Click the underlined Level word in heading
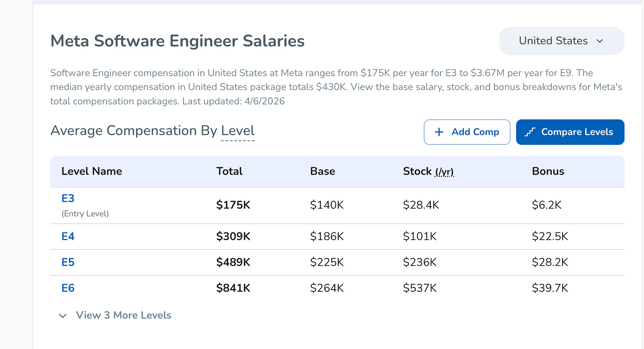 [x=238, y=131]
